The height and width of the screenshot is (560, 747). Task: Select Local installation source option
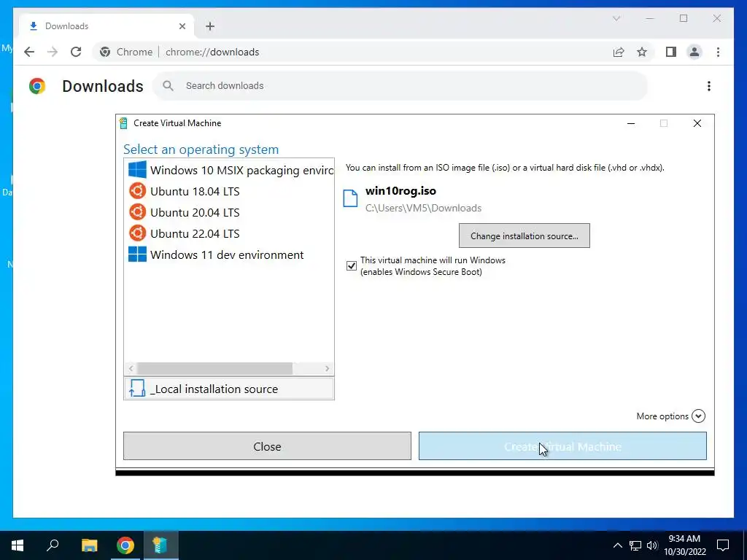point(229,389)
